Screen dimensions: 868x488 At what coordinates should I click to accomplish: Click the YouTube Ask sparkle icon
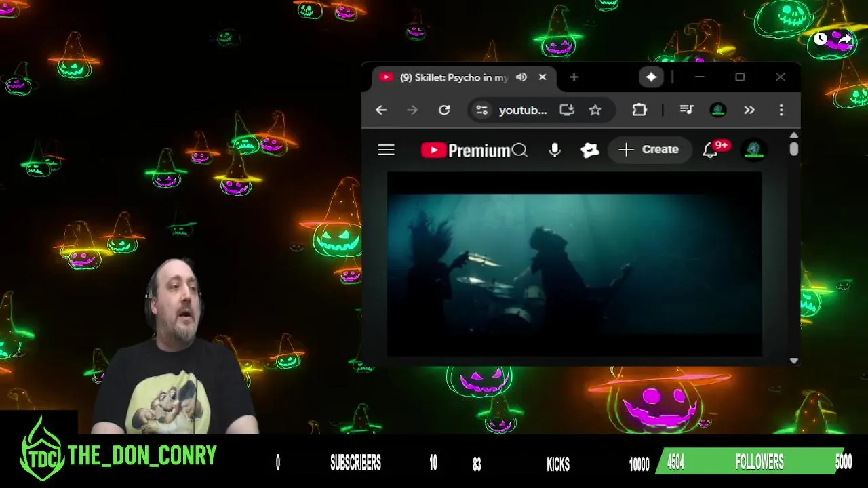pyautogui.click(x=590, y=150)
